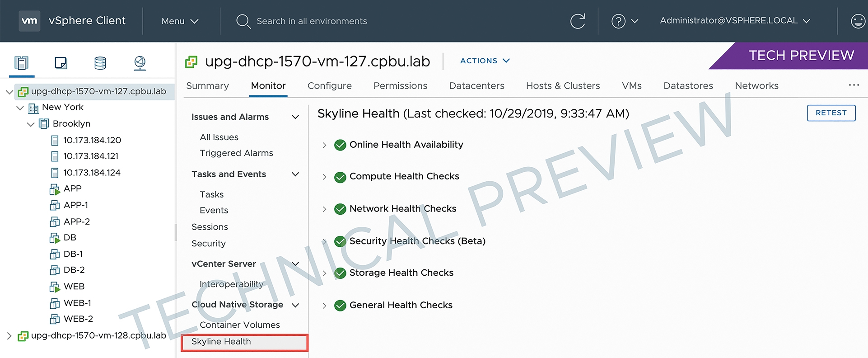This screenshot has height=358, width=868.
Task: Click green check icon for Online Health Availability
Action: tap(340, 145)
